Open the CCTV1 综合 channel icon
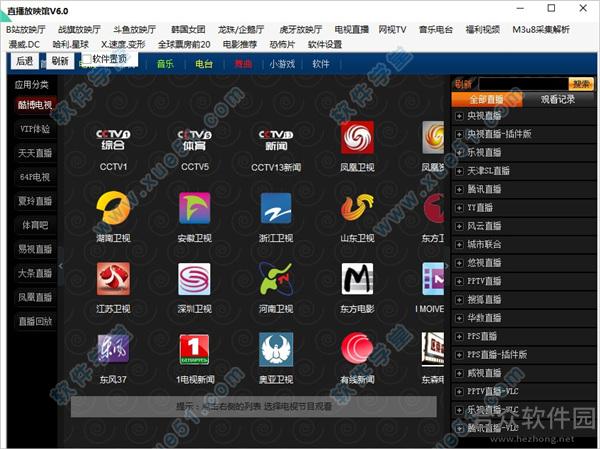Viewport: 600px width, 449px height. point(113,140)
